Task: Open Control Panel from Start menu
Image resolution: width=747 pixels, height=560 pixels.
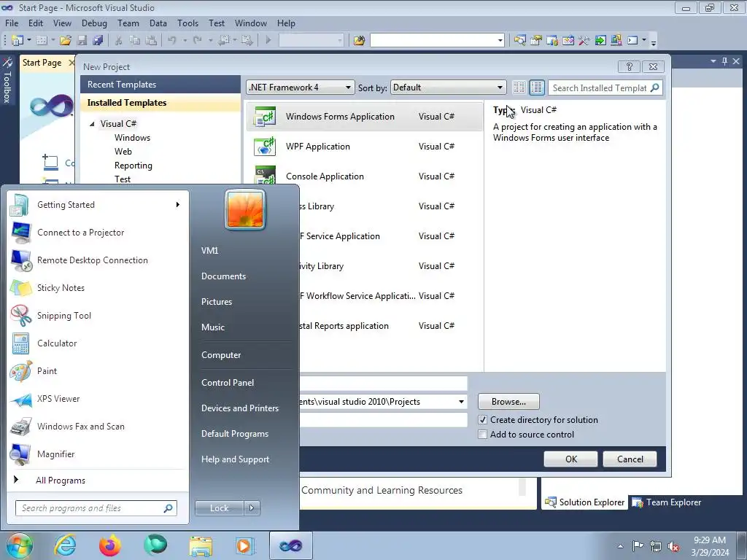Action: coord(228,383)
